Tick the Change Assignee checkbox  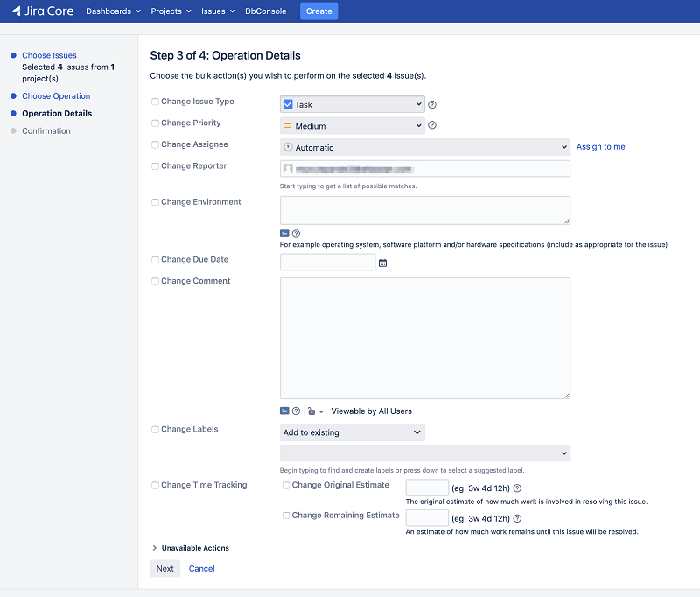[155, 144]
